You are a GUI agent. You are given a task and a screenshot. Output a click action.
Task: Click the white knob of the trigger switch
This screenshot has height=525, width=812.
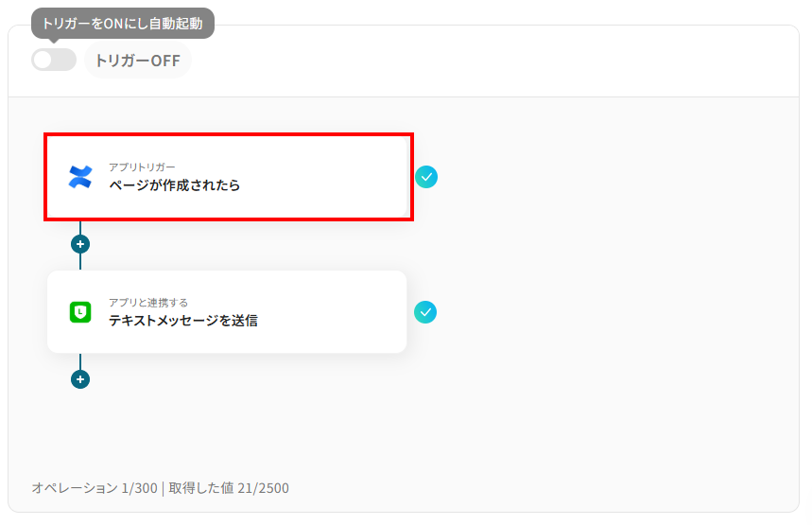[43, 60]
